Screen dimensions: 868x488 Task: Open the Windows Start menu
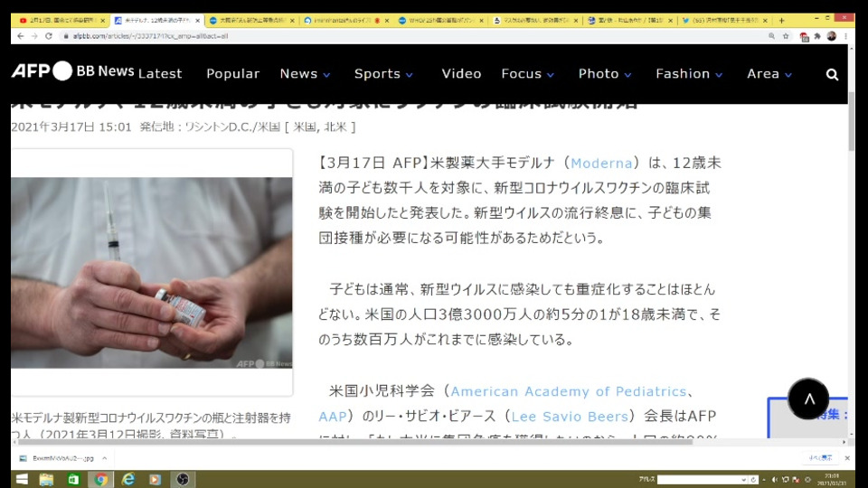coord(22,479)
